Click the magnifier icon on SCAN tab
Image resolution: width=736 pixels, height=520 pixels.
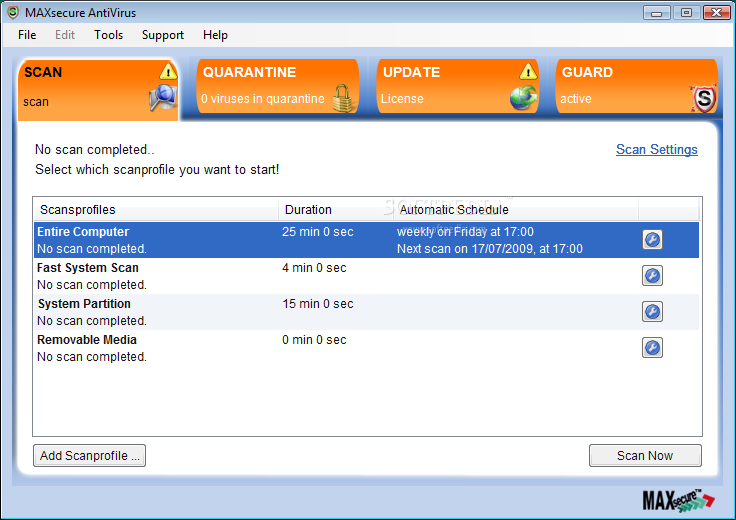tap(163, 98)
